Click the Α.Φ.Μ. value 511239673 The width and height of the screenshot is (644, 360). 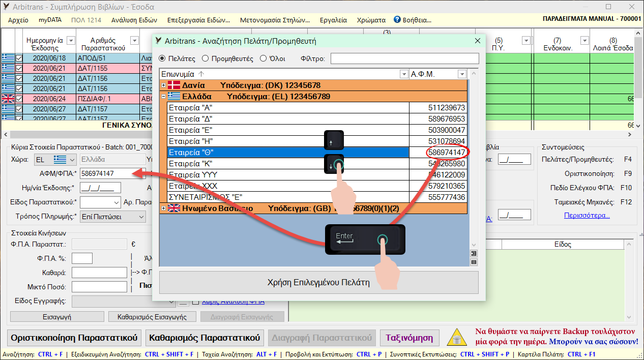click(x=447, y=108)
